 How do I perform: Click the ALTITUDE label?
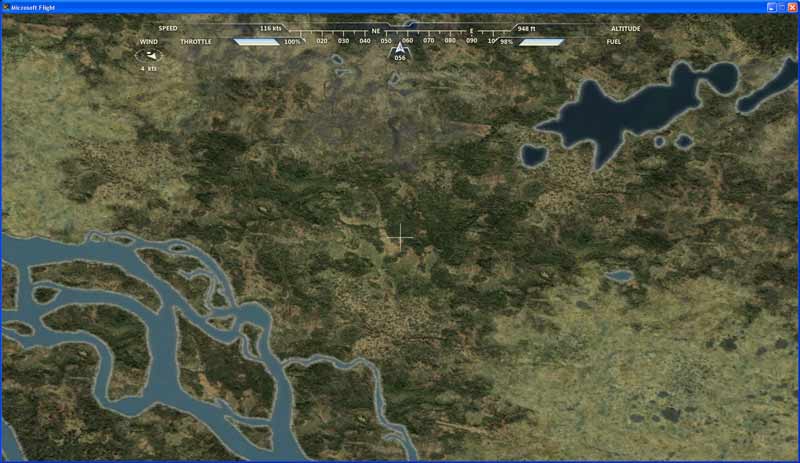(626, 29)
